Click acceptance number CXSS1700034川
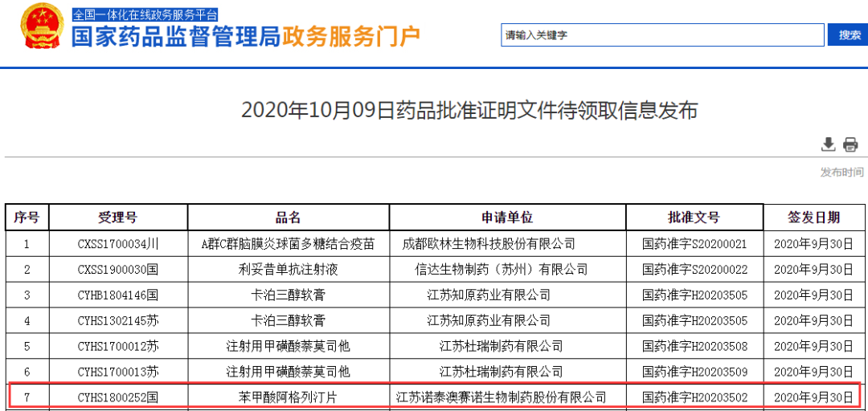 pos(118,243)
